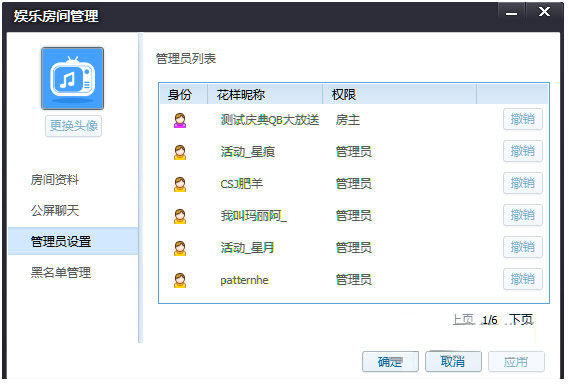
Task: Click the 更换头像 button
Action: tap(73, 126)
